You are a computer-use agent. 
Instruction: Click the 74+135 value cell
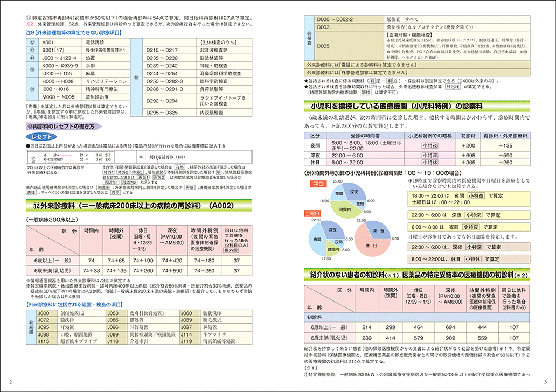(116, 271)
